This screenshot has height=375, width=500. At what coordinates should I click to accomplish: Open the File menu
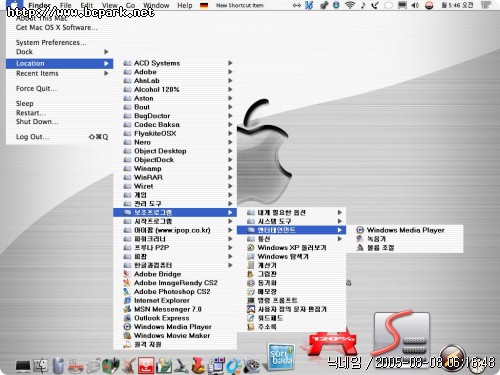[66, 5]
